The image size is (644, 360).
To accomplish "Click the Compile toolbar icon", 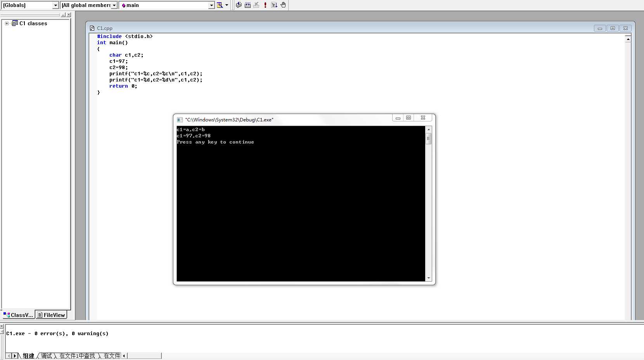I will tap(239, 5).
